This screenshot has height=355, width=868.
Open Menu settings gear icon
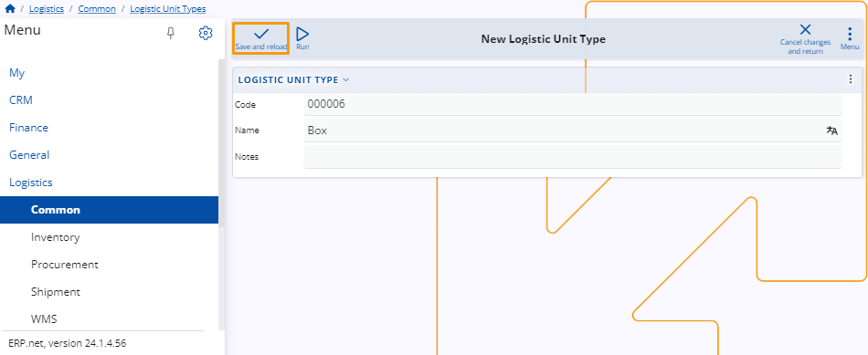coord(206,33)
